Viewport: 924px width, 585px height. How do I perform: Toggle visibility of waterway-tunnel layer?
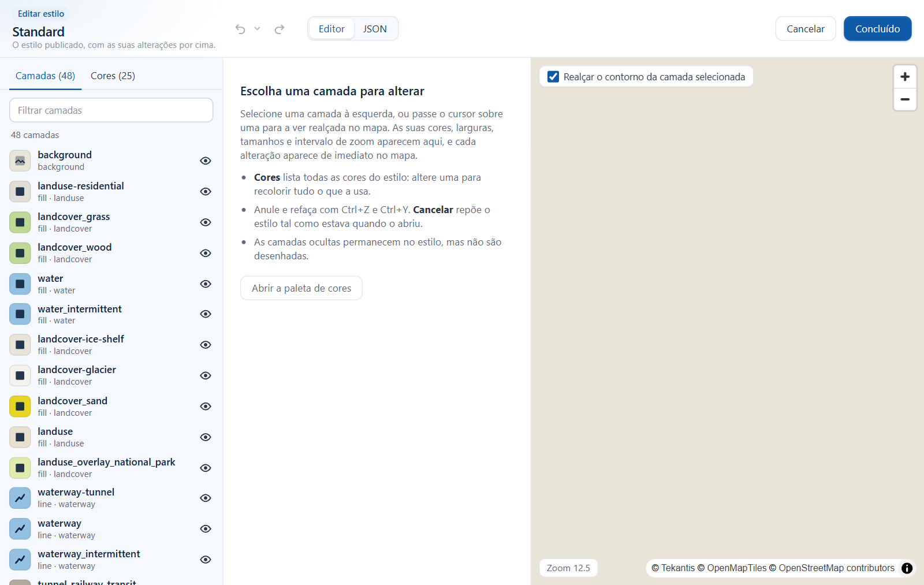[206, 498]
